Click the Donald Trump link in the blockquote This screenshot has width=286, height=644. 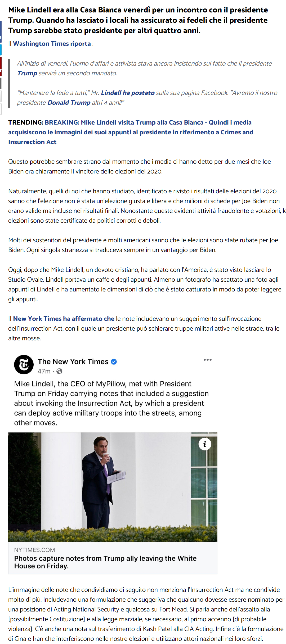pyautogui.click(x=69, y=103)
